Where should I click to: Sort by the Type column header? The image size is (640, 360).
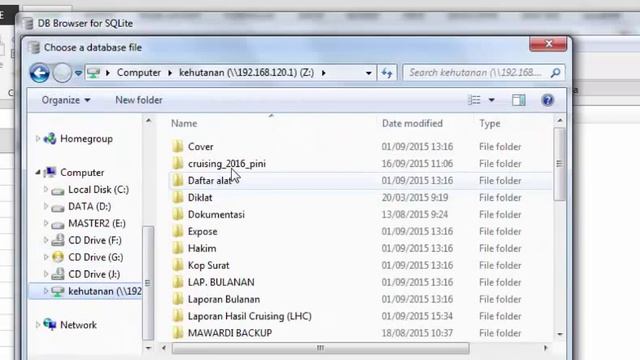490,123
